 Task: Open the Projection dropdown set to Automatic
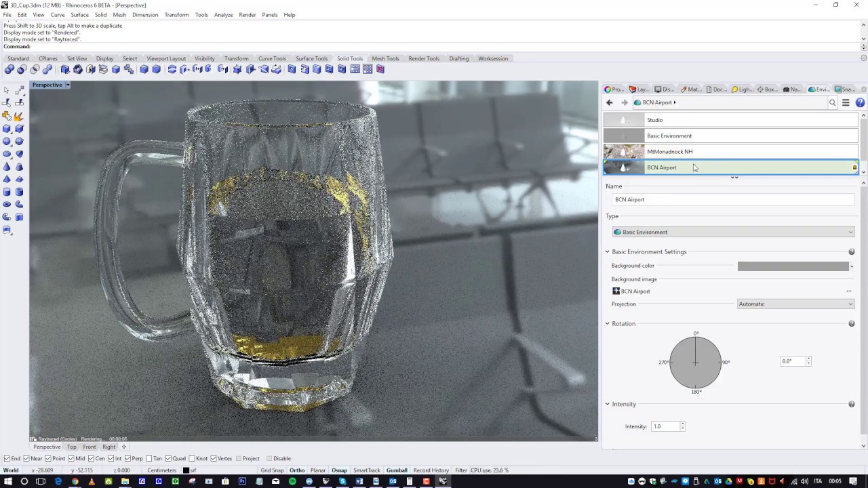click(x=795, y=304)
